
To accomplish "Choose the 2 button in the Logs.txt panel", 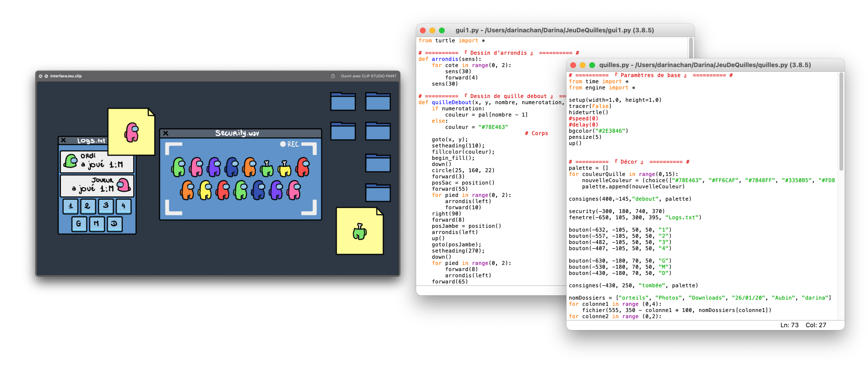I will [x=88, y=206].
